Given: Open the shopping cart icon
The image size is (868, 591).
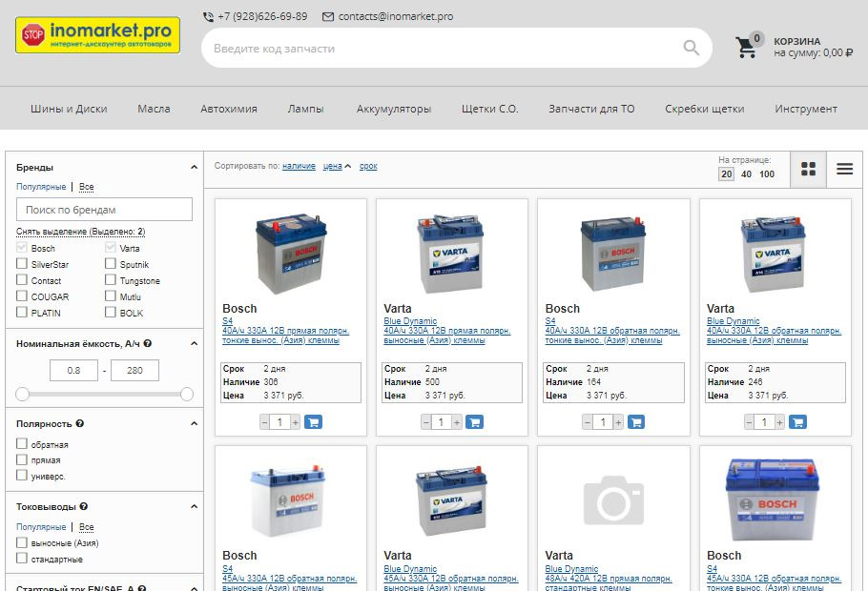Looking at the screenshot, I should (746, 47).
